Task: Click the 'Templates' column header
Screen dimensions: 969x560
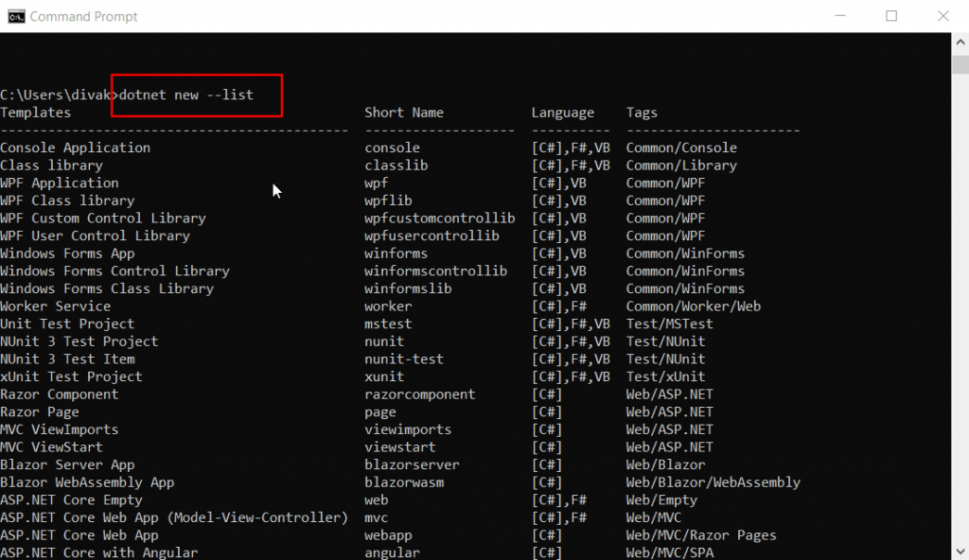Action: (35, 113)
